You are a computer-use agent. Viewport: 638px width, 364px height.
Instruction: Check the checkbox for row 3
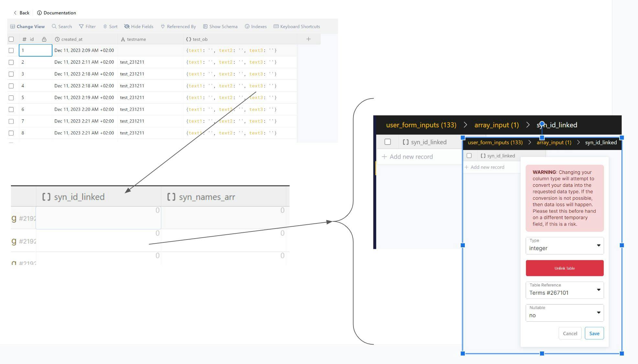click(11, 74)
